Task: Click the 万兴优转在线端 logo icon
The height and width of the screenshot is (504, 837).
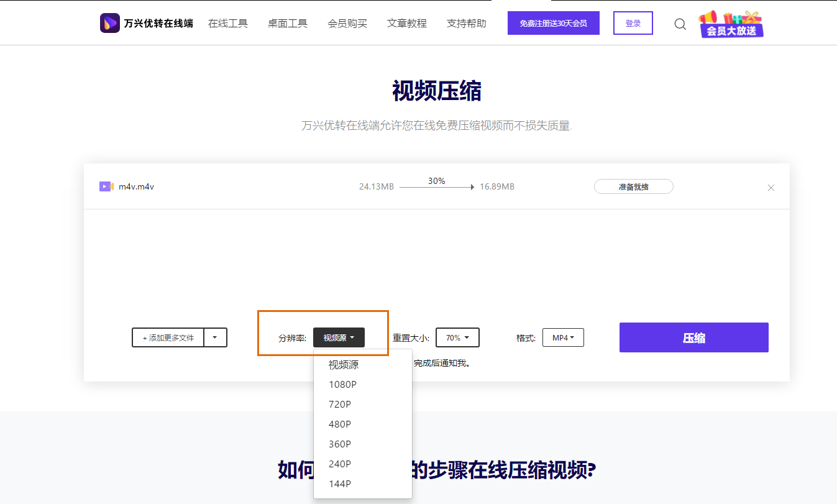Action: pos(109,23)
